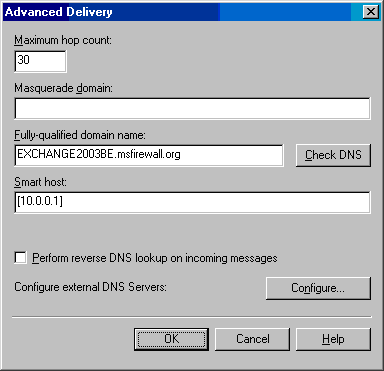Cancel the Advanced Delivery dialog
This screenshot has width=384, height=371.
(252, 339)
